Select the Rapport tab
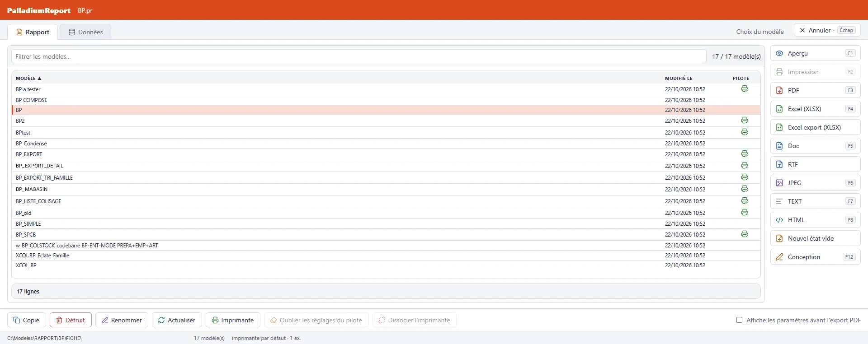Screen dimensions: 868x344 pyautogui.click(x=33, y=32)
